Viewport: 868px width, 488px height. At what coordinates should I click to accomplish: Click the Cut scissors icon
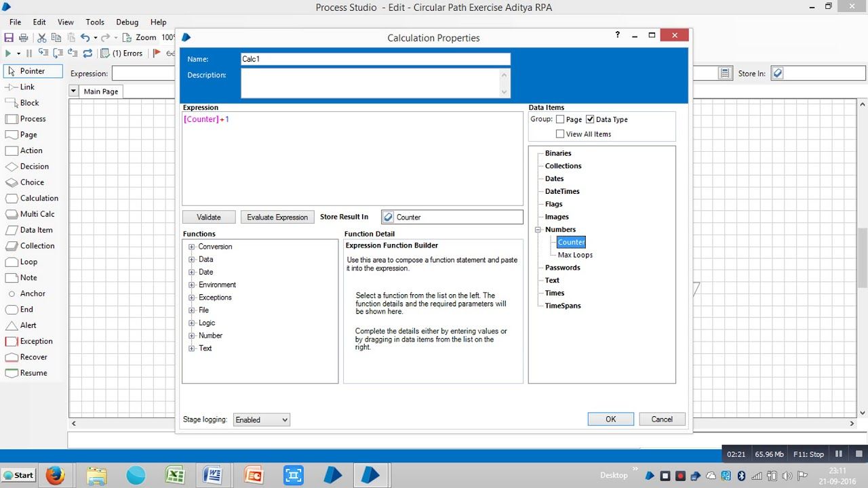[x=42, y=38]
